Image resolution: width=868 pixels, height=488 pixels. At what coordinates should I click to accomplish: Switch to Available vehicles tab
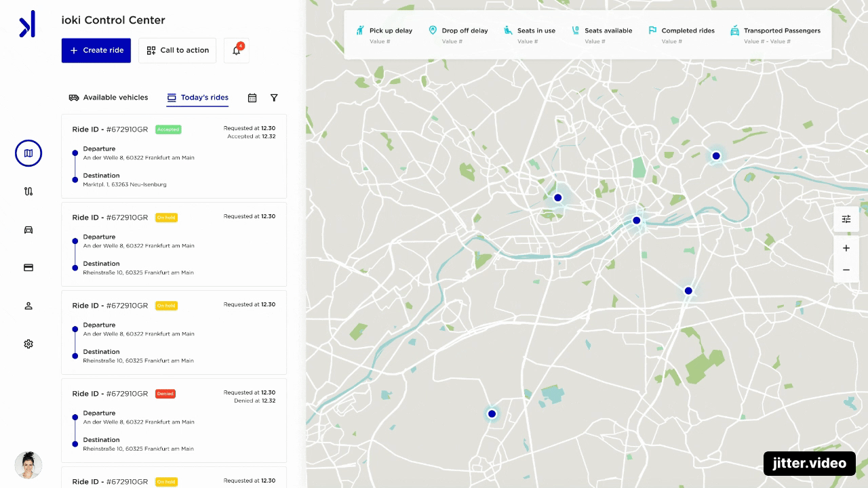click(108, 98)
